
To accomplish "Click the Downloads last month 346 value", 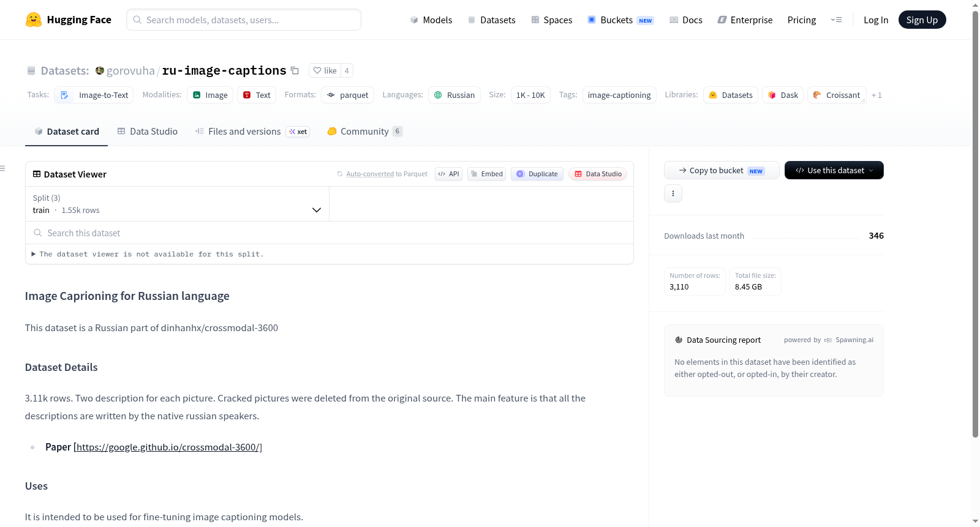I will pos(876,236).
